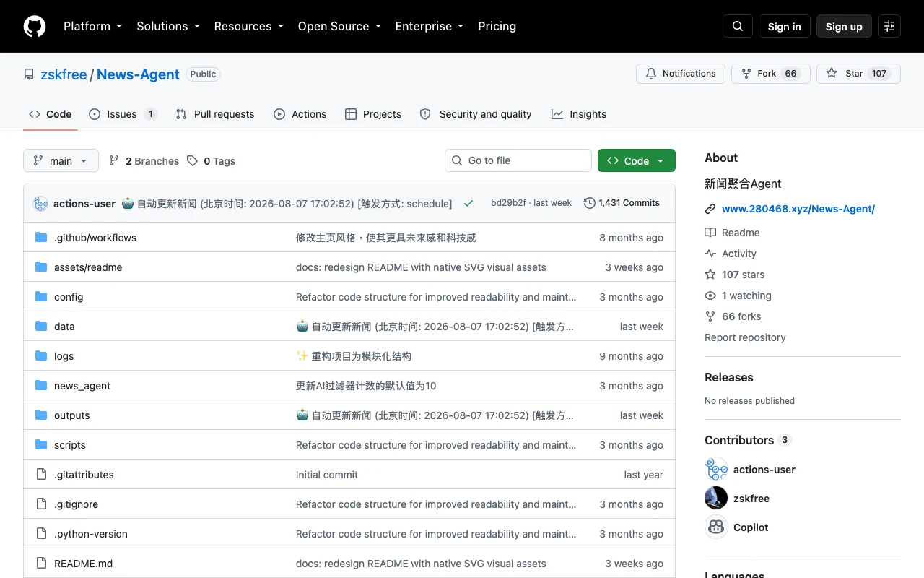924x578 pixels.
Task: Click the Sign up button
Action: 844,26
